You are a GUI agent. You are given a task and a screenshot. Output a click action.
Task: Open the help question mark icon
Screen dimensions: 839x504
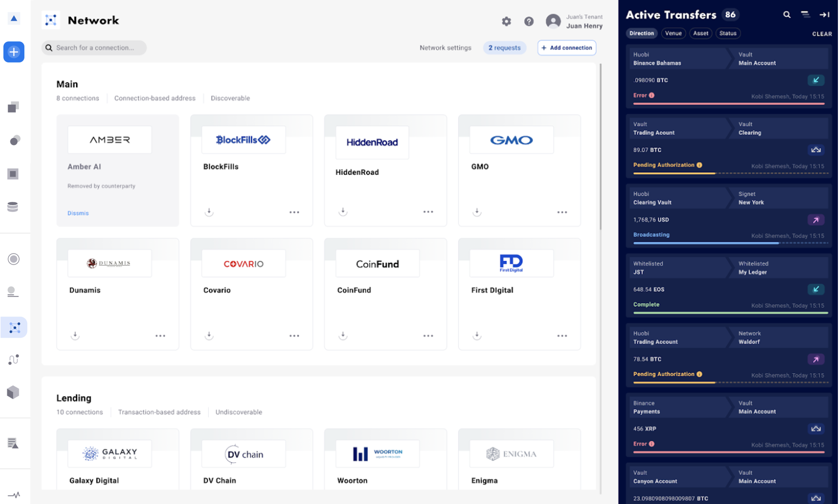[529, 21]
